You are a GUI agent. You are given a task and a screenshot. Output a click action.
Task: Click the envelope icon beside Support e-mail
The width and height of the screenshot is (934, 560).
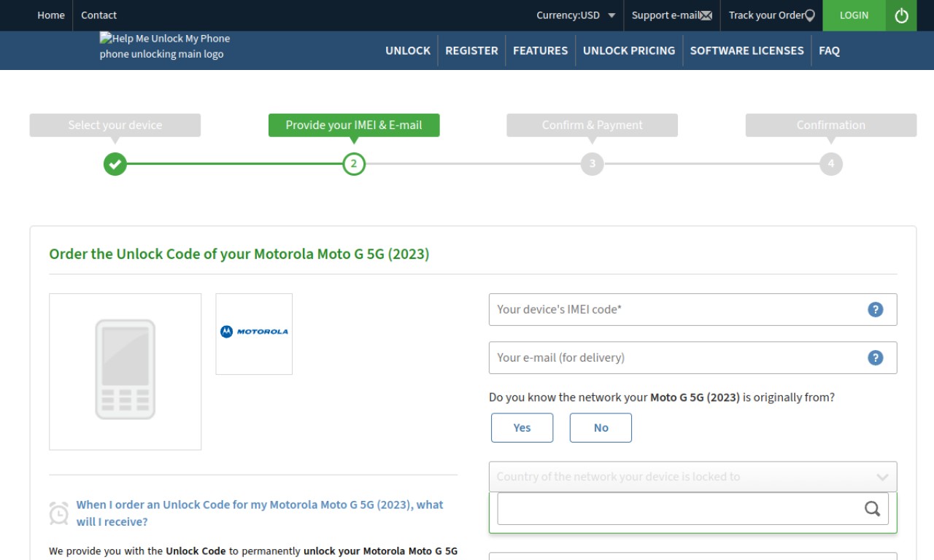click(x=706, y=15)
